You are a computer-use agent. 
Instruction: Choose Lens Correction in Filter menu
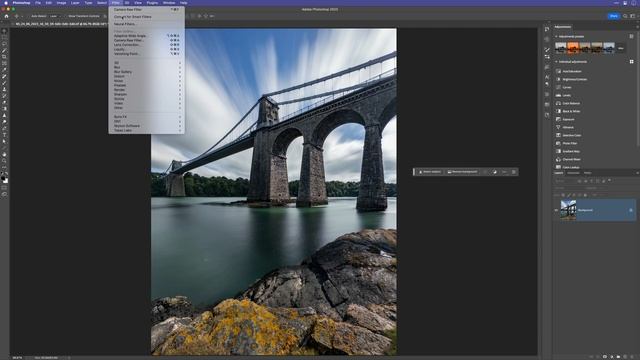point(147,45)
